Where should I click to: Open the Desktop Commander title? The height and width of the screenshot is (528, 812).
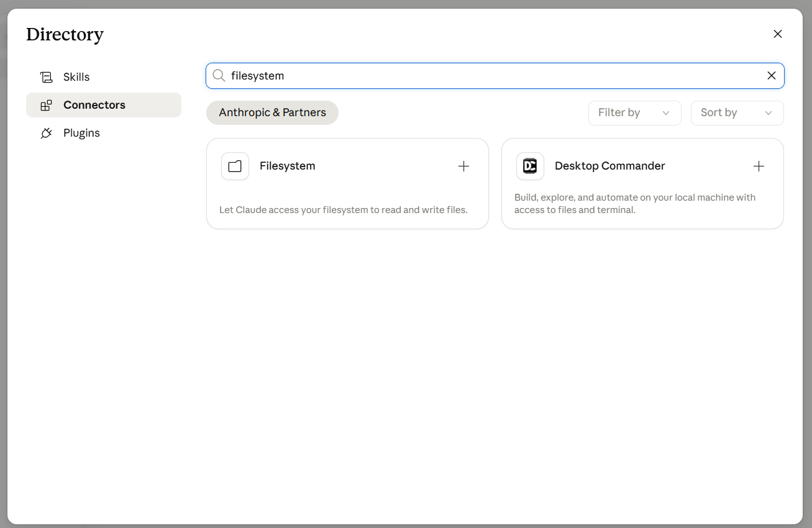pyautogui.click(x=609, y=166)
